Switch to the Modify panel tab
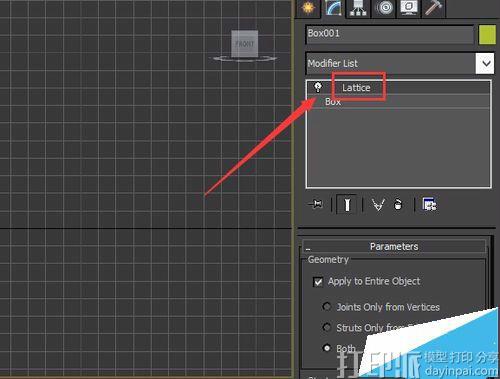Image resolution: width=500 pixels, height=379 pixels. coord(334,8)
